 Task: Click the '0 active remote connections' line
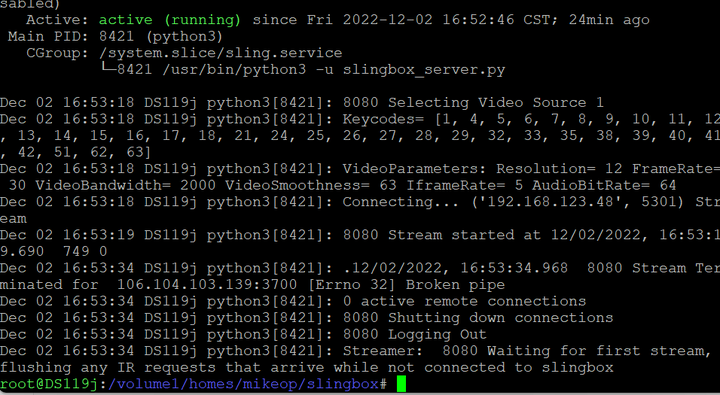(464, 301)
